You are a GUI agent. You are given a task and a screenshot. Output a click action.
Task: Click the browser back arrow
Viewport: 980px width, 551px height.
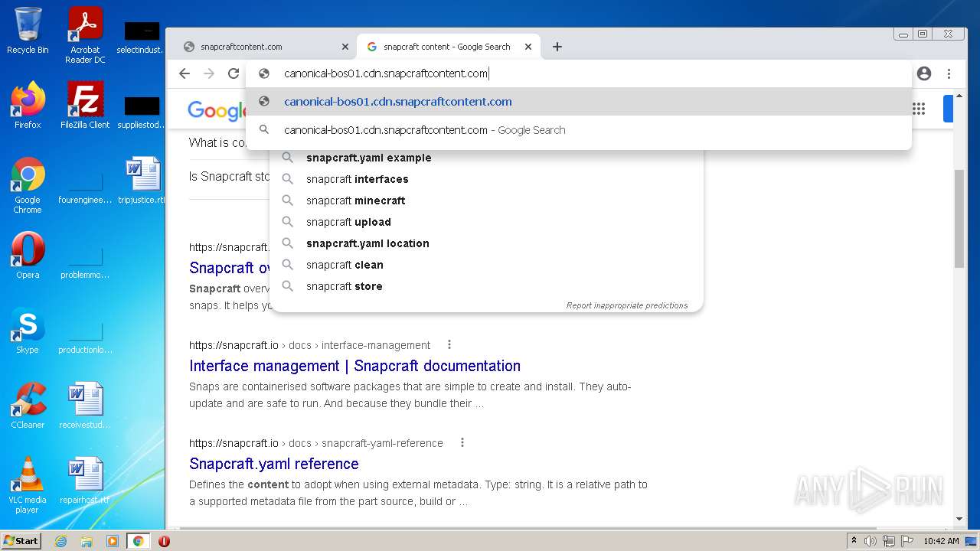pos(184,73)
